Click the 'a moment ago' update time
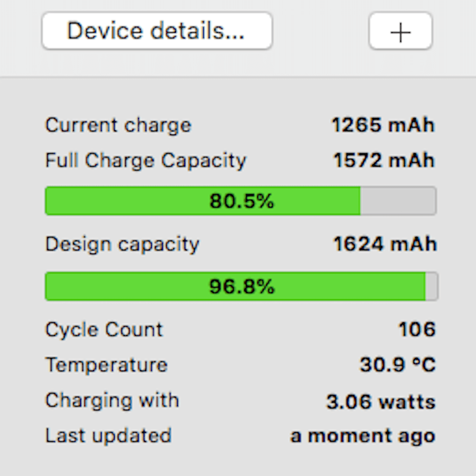Image resolution: width=476 pixels, height=476 pixels. (x=363, y=436)
